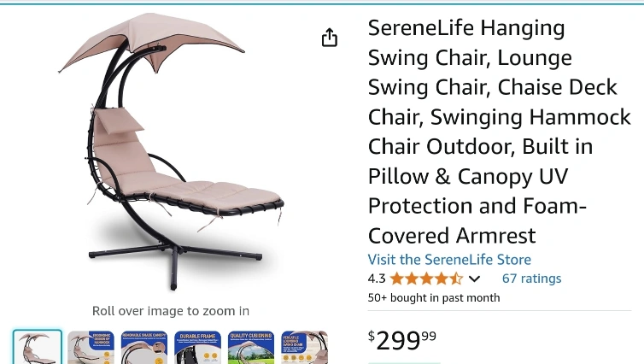This screenshot has width=644, height=364.
Task: Select the Durable Frame thumbnail
Action: click(197, 347)
